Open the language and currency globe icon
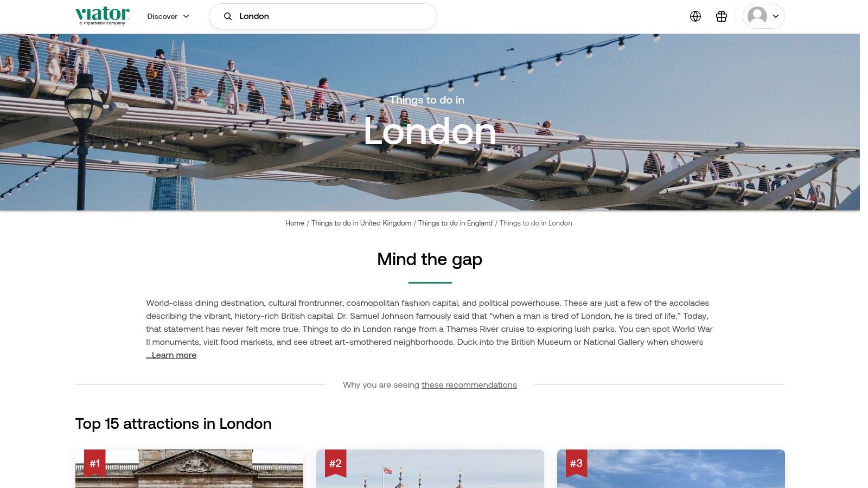The height and width of the screenshot is (488, 868). 695,16
